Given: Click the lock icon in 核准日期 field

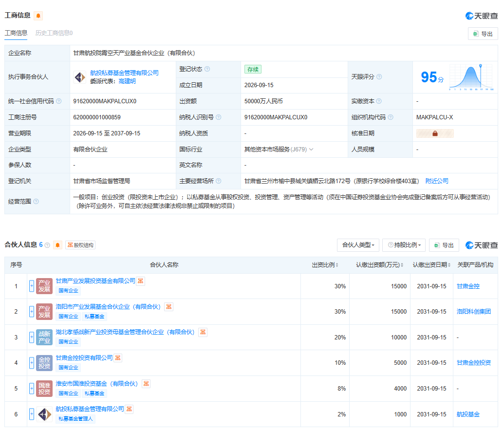Looking at the screenshot, I should (435, 133).
